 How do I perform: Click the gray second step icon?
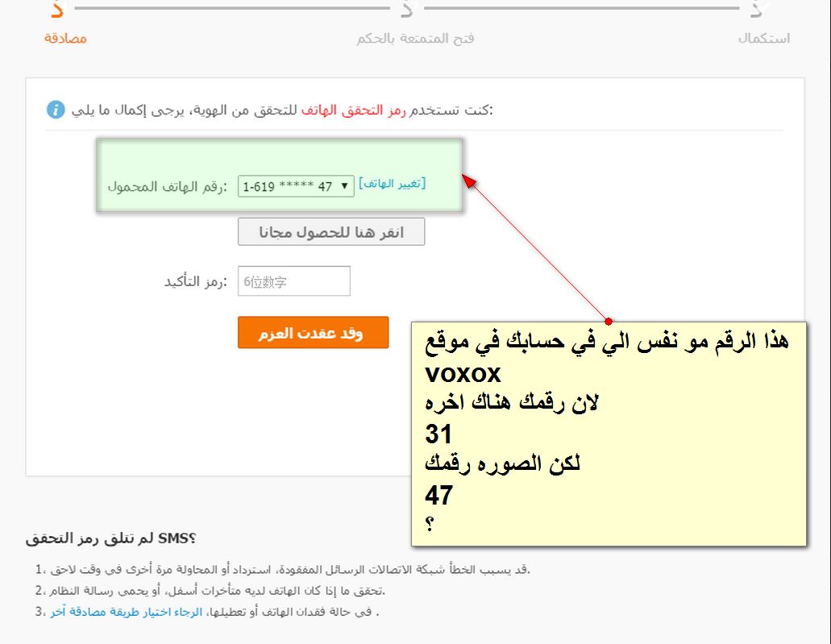coord(407,9)
